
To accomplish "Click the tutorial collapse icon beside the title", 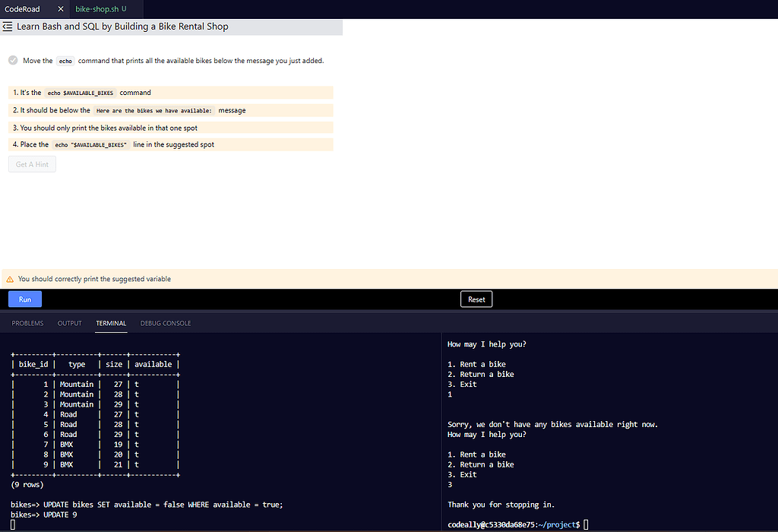I will pos(7,27).
